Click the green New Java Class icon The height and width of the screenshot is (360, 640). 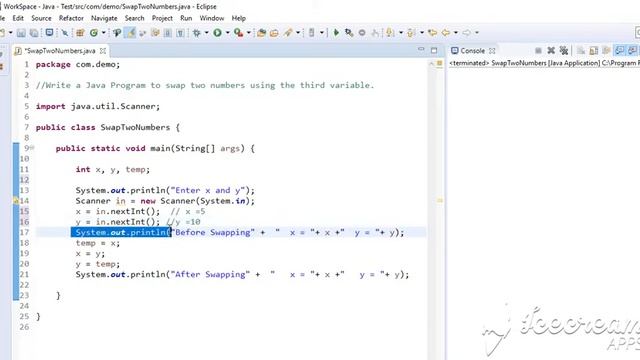coord(94,33)
